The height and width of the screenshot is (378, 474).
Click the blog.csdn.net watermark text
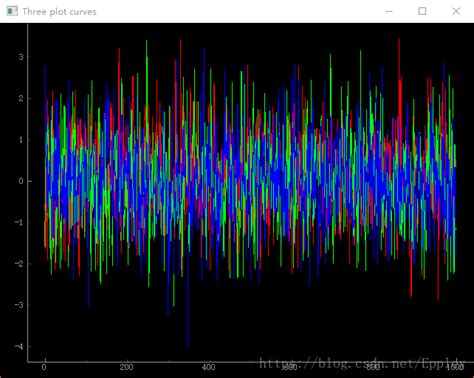click(x=362, y=363)
